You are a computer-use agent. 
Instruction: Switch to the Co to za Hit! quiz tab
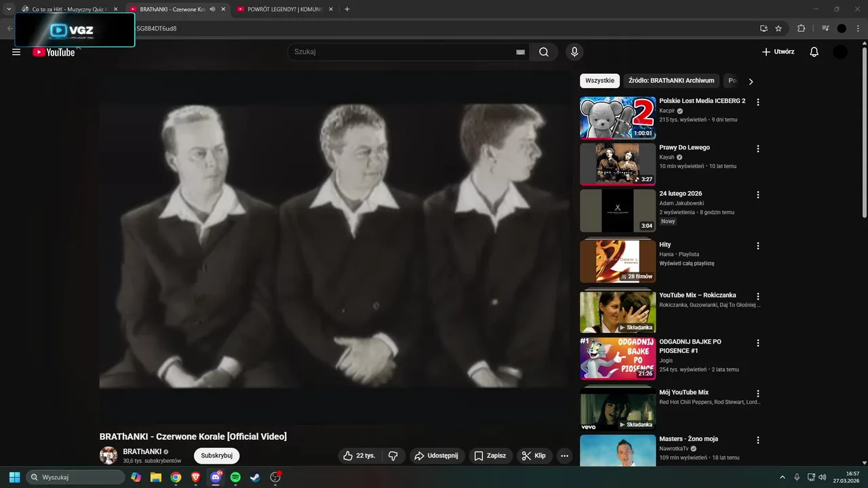(x=68, y=9)
